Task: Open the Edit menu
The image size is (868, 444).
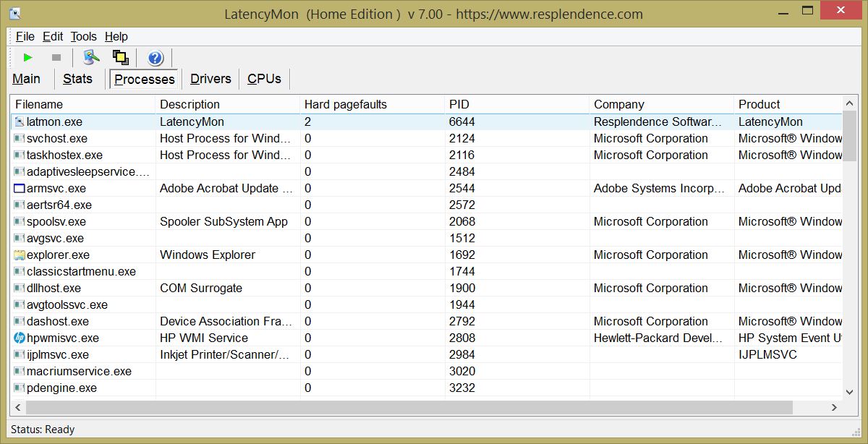Action: point(53,36)
